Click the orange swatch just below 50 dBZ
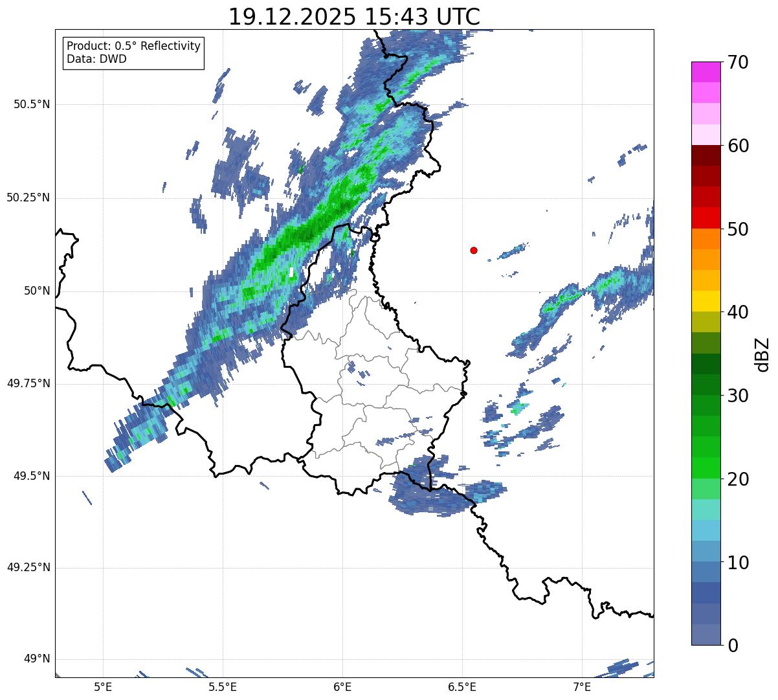 [x=706, y=239]
